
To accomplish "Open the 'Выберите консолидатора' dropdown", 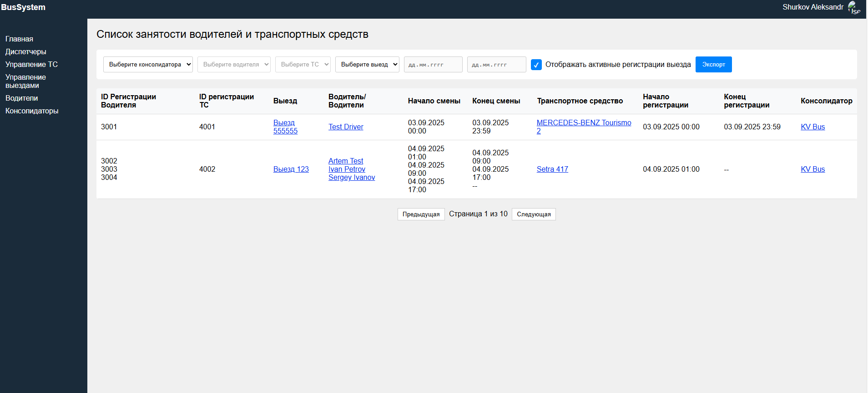I will click(x=148, y=65).
